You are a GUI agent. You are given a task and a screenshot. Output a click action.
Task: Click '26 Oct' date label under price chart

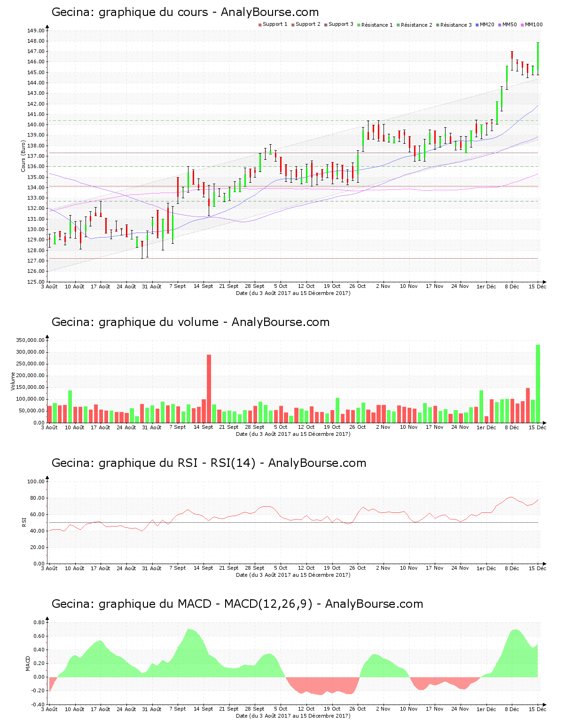(x=358, y=287)
